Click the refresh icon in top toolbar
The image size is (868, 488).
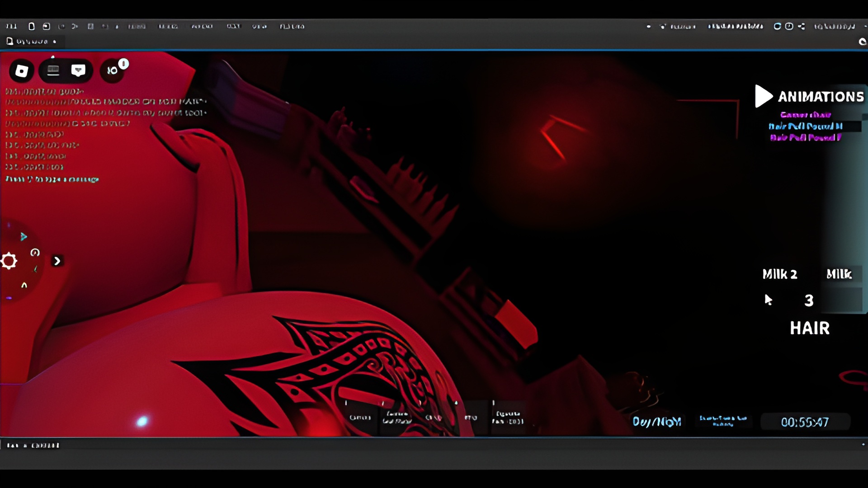(777, 27)
